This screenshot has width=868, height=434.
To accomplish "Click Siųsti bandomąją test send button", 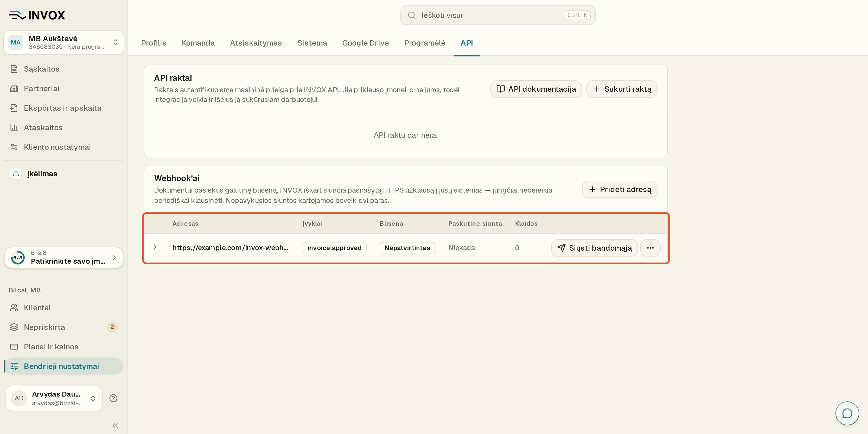I will 594,248.
